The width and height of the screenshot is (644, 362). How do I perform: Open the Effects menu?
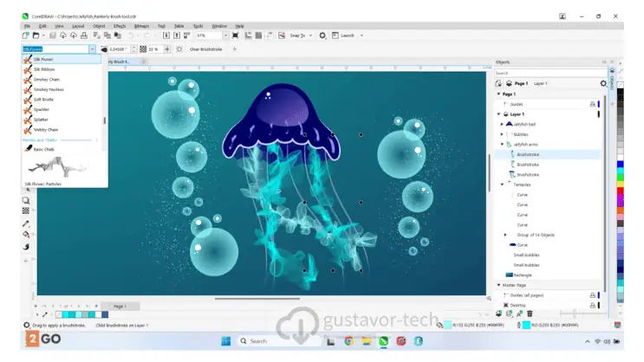tap(120, 26)
